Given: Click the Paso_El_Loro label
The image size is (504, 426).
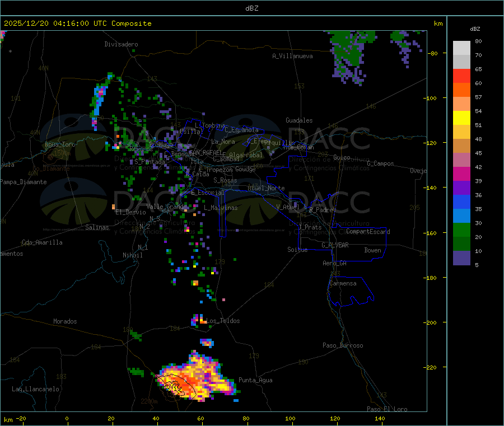Looking at the screenshot, I should coord(388,409).
